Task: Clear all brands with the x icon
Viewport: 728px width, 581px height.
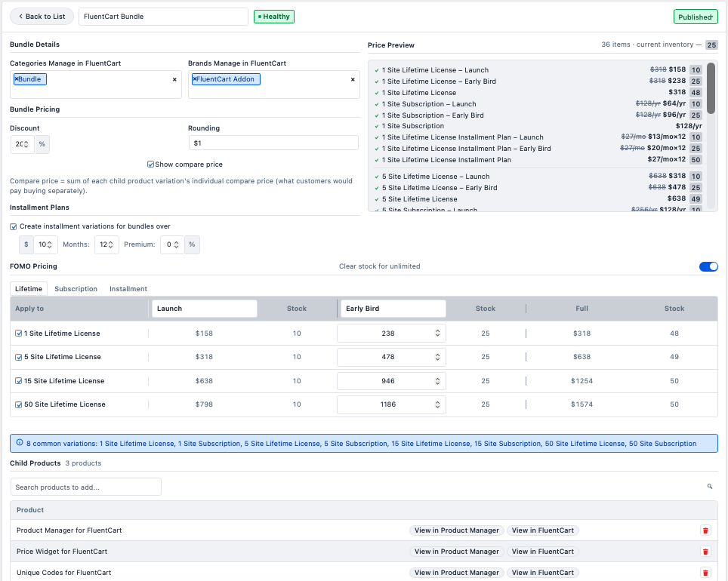Action: coord(353,79)
